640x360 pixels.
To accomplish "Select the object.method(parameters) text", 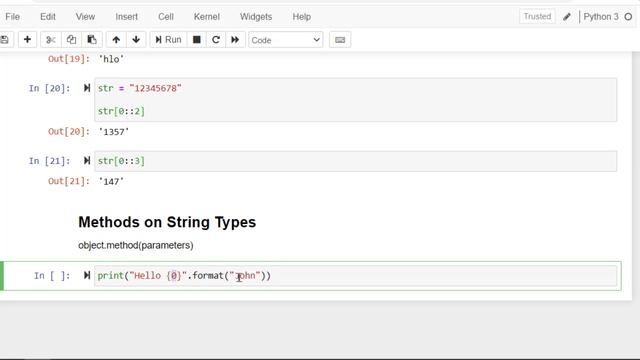I will pyautogui.click(x=136, y=245).
